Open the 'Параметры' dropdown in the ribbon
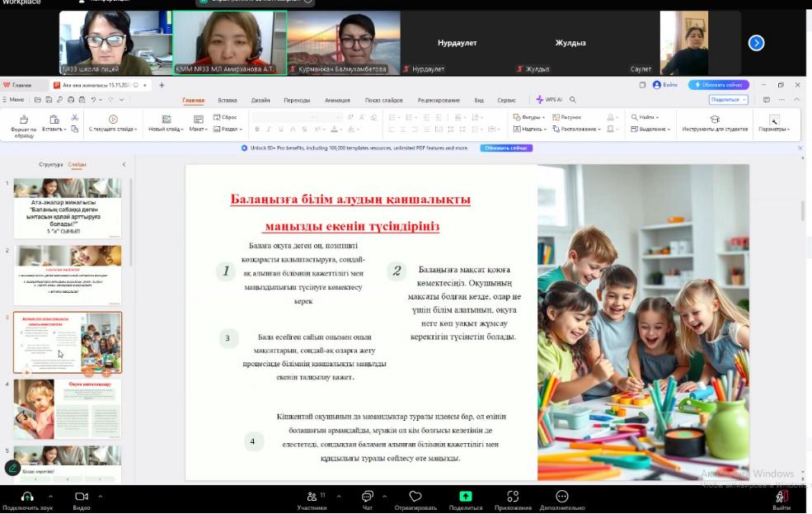Image resolution: width=812 pixels, height=514 pixels. (774, 130)
